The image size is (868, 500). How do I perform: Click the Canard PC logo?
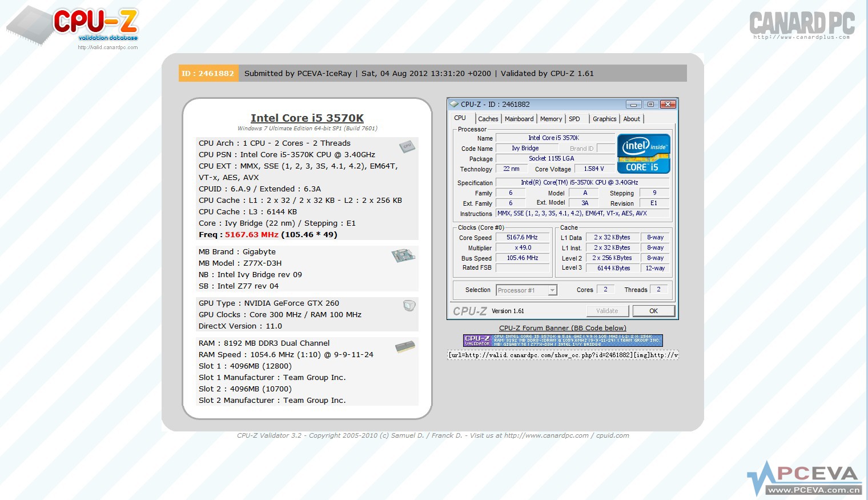click(802, 25)
